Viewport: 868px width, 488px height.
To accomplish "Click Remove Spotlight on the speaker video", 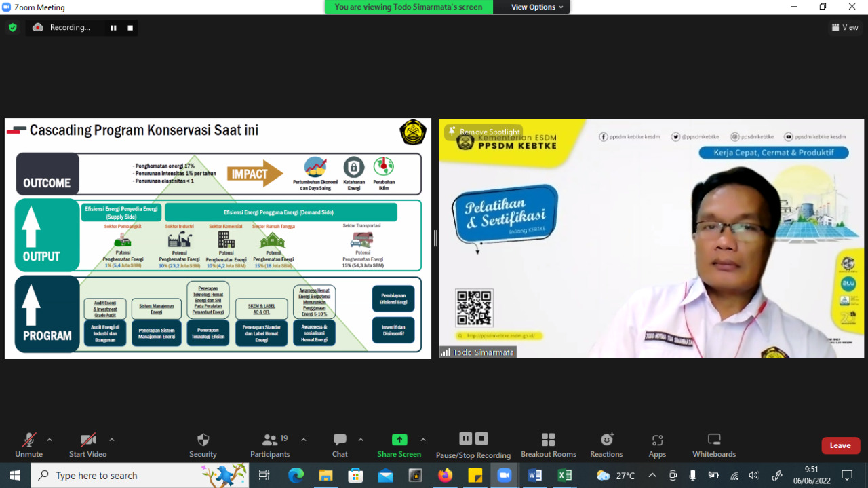I will [x=483, y=132].
